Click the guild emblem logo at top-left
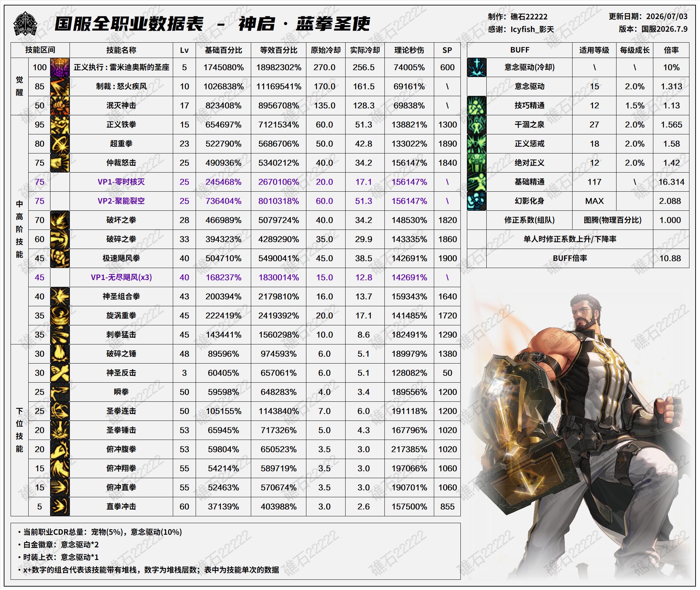 pos(25,24)
